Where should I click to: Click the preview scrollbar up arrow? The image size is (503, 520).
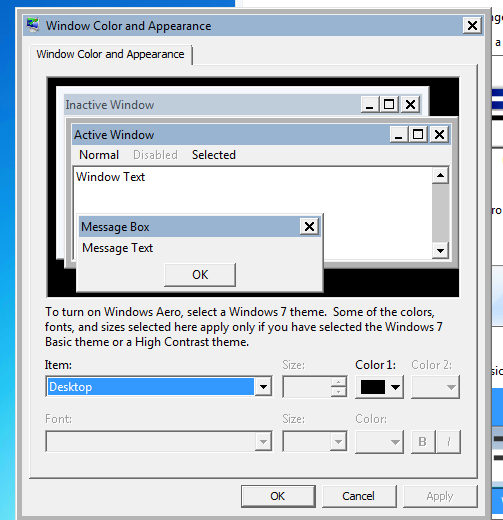440,175
